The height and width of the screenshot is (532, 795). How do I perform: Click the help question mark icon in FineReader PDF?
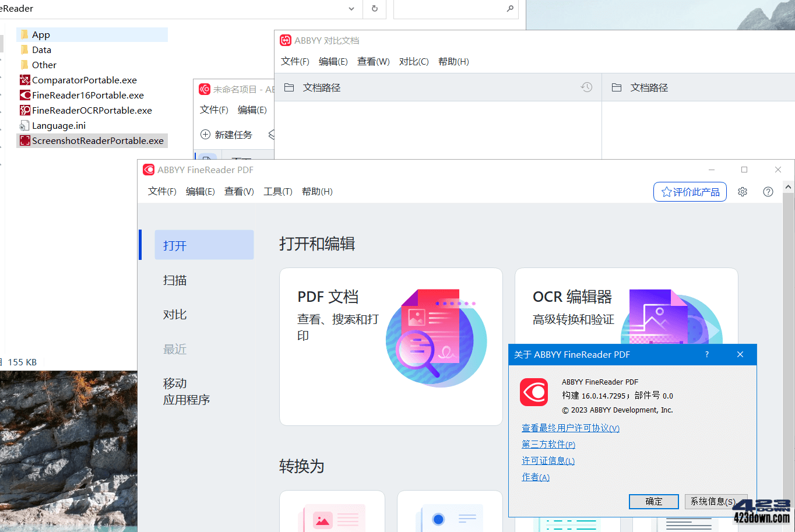click(x=768, y=191)
